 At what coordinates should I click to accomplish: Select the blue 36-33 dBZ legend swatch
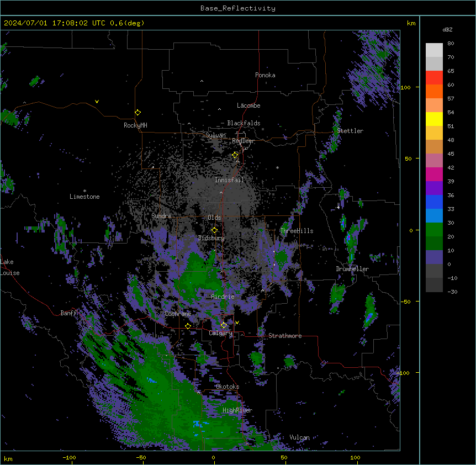coord(434,202)
